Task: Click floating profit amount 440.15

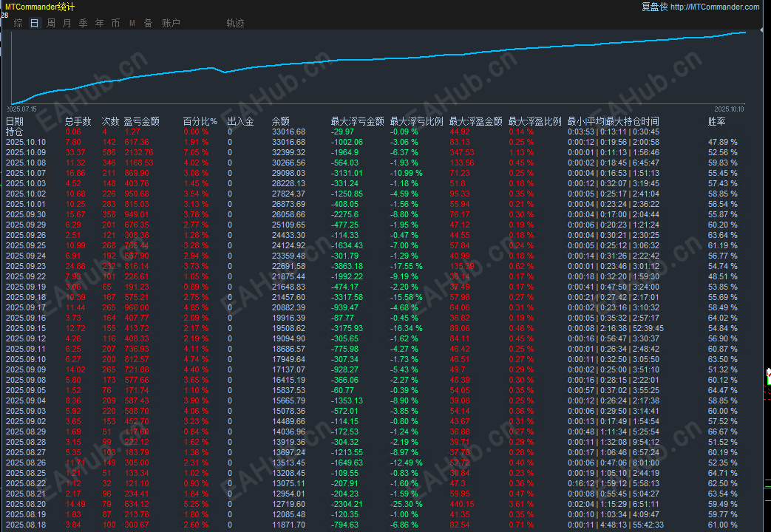Action: click(462, 504)
